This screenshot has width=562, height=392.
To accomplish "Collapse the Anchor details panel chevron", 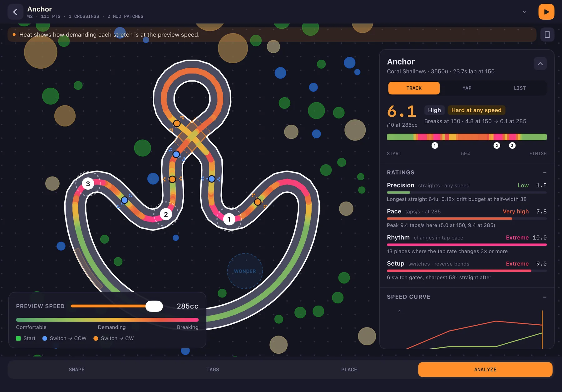I will (540, 64).
